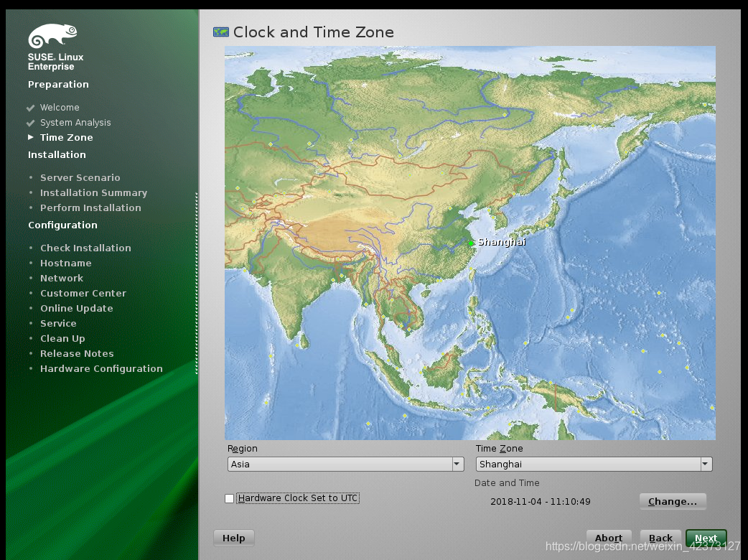Click the Customer Center step
The width and height of the screenshot is (748, 560).
83,294
